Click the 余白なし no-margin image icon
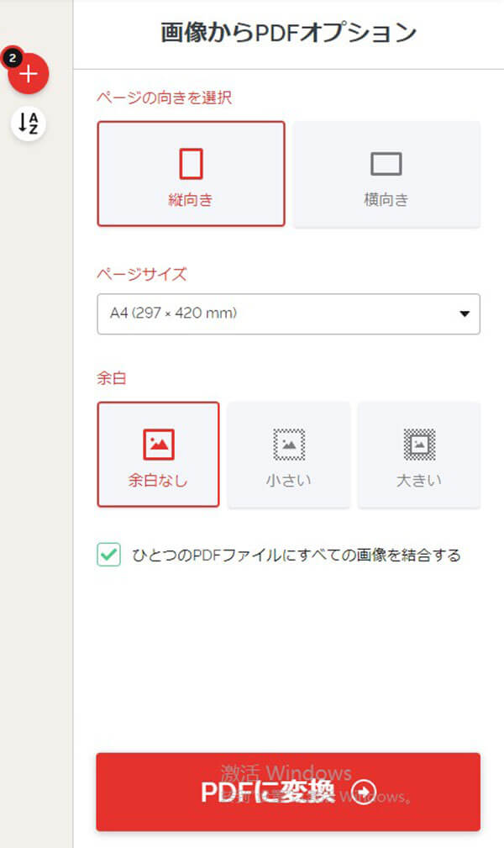 [x=158, y=444]
